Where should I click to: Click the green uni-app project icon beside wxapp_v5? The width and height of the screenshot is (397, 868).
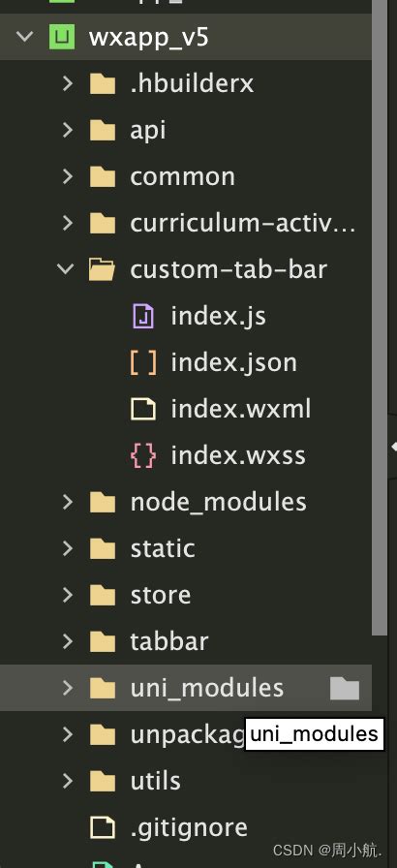click(x=61, y=37)
